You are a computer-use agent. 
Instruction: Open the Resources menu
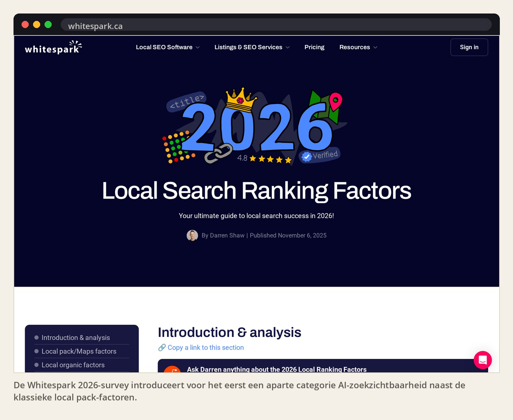(355, 47)
